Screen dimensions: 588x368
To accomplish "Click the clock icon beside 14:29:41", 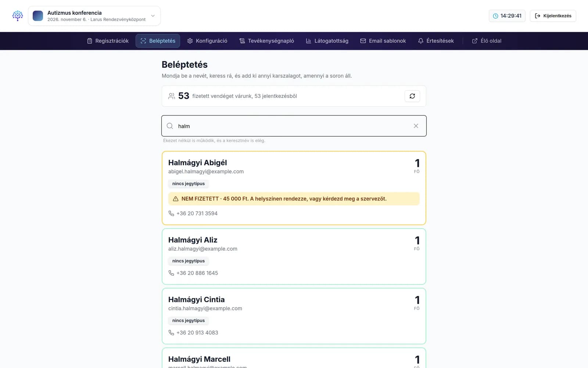I will pos(495,16).
